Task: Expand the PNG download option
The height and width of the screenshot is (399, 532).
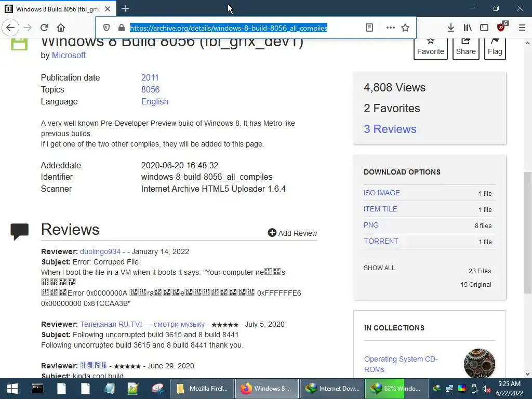Action: [371, 225]
